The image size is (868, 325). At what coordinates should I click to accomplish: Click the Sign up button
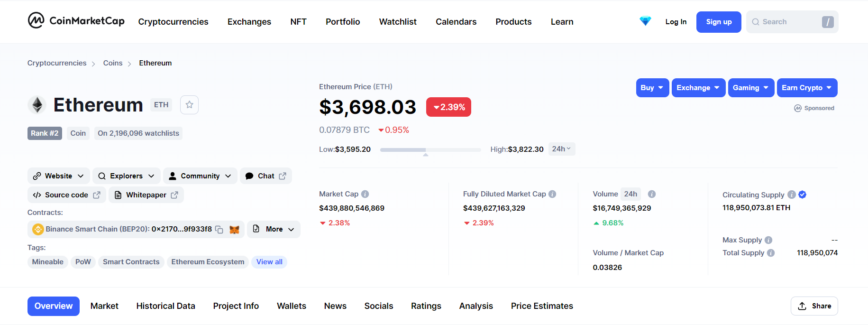point(719,22)
